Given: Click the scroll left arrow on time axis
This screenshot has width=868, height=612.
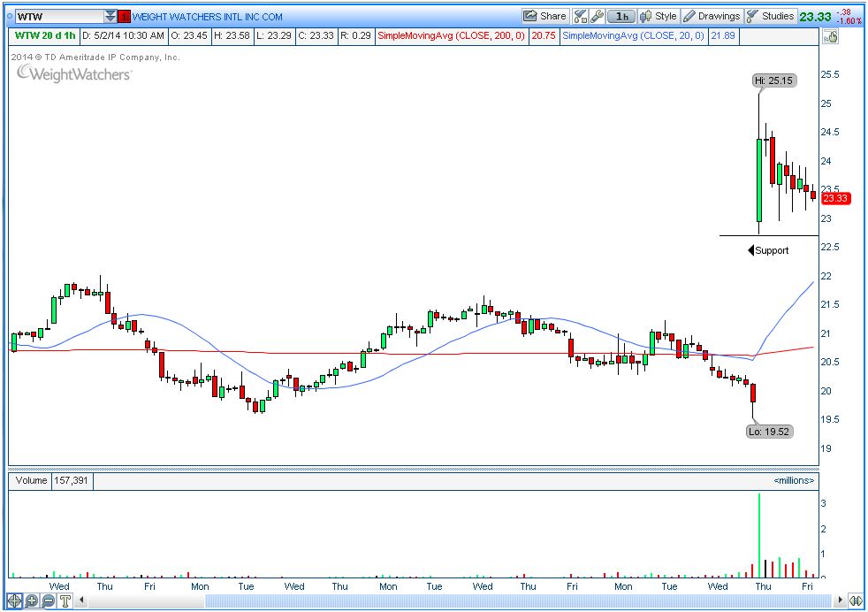Looking at the screenshot, I should click(81, 600).
